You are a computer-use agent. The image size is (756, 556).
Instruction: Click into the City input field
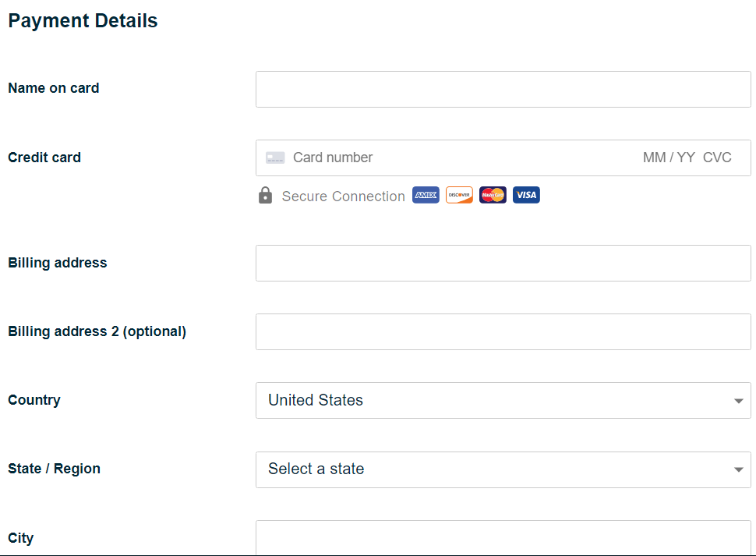point(503,537)
